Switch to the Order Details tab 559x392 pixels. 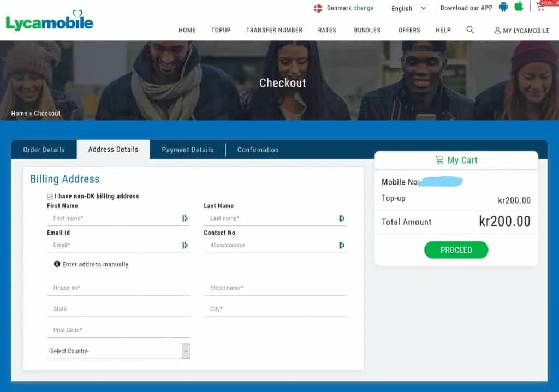(44, 150)
